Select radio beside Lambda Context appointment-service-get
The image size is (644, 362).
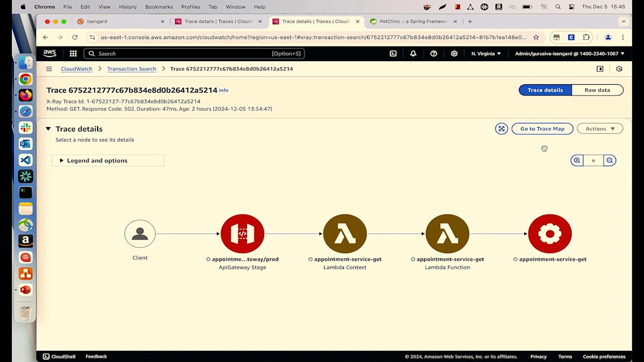[311, 260]
